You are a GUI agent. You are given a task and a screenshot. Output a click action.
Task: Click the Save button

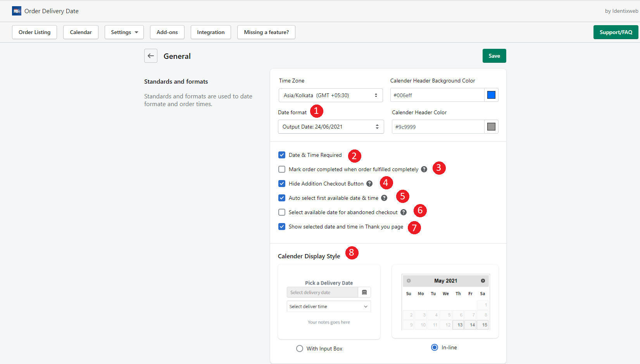494,56
